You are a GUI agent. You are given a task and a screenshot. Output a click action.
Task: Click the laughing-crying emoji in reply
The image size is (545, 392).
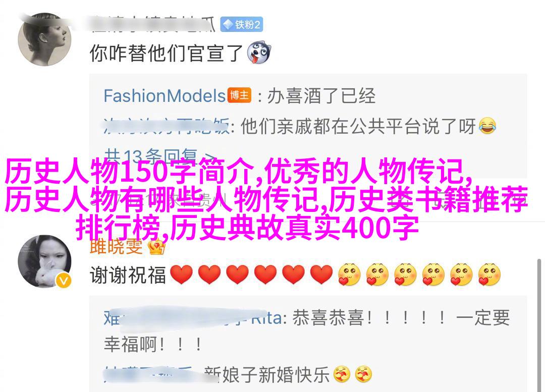(487, 126)
